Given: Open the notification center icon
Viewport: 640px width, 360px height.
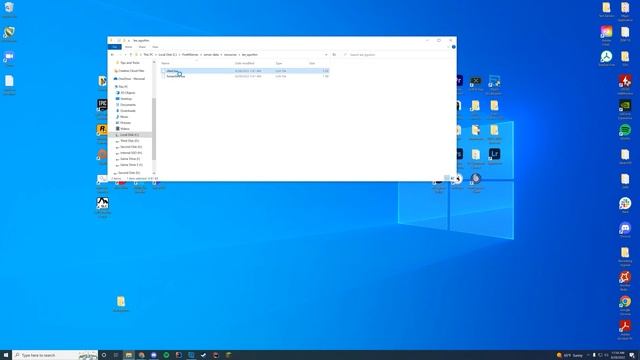Looking at the screenshot, I should coord(632,355).
